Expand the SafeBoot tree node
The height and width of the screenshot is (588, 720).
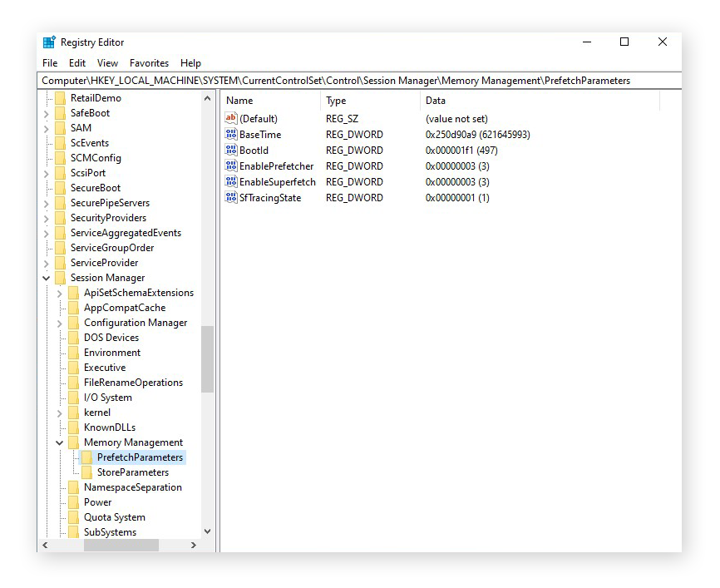[x=46, y=113]
